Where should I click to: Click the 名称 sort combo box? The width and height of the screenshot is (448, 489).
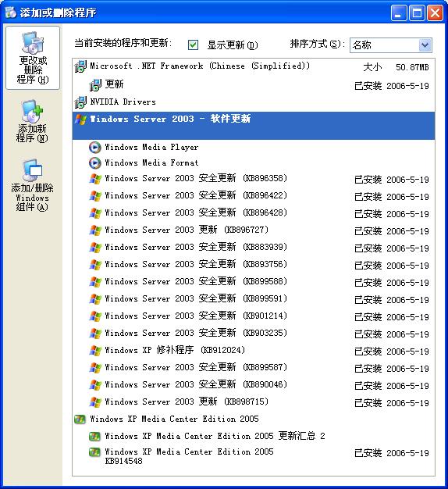point(391,45)
